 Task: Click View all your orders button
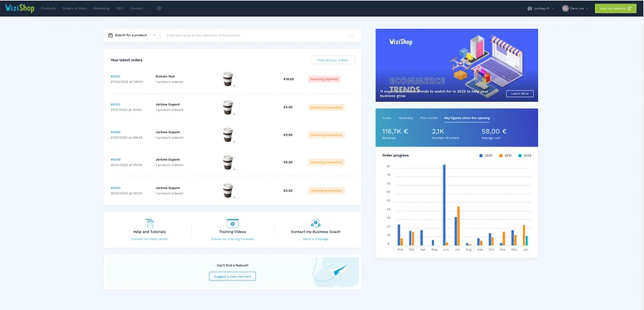[332, 60]
